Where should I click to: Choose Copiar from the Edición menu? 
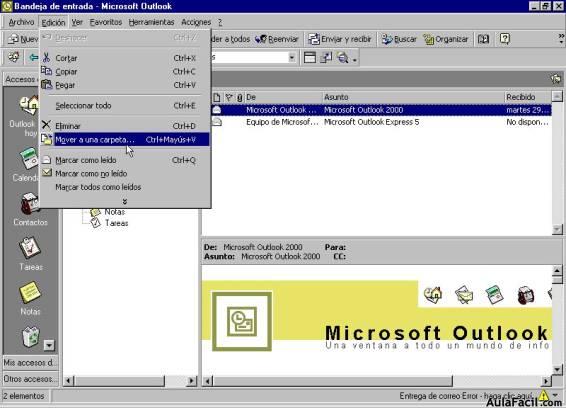point(125,71)
